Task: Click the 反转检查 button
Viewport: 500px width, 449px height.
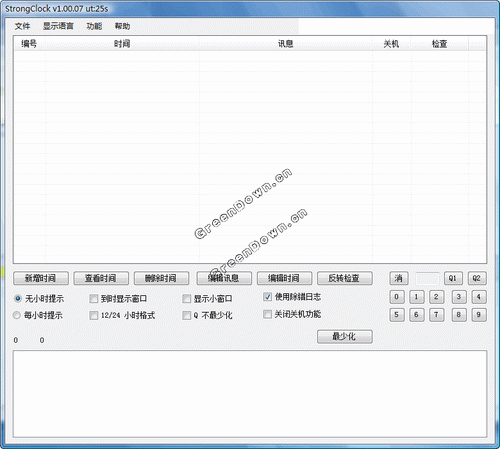Action: [345, 278]
